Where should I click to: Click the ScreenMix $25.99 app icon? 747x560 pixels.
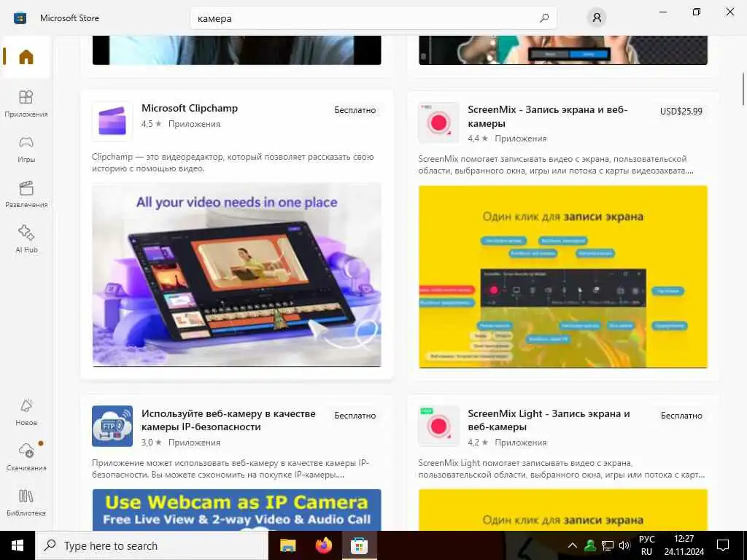pos(438,122)
